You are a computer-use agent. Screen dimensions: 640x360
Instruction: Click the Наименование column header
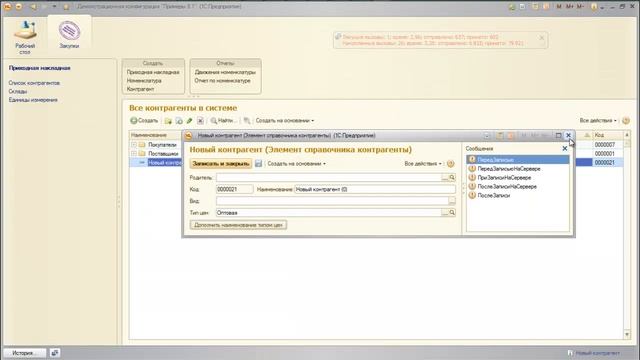(155, 135)
